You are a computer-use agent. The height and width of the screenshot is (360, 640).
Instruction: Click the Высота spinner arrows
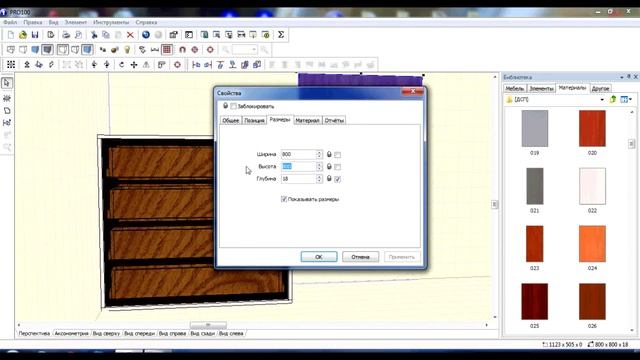point(319,167)
